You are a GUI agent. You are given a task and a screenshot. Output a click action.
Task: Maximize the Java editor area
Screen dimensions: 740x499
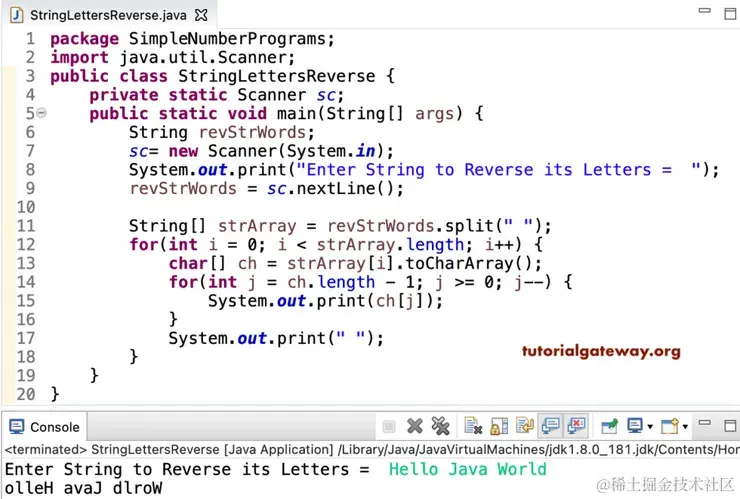[730, 14]
